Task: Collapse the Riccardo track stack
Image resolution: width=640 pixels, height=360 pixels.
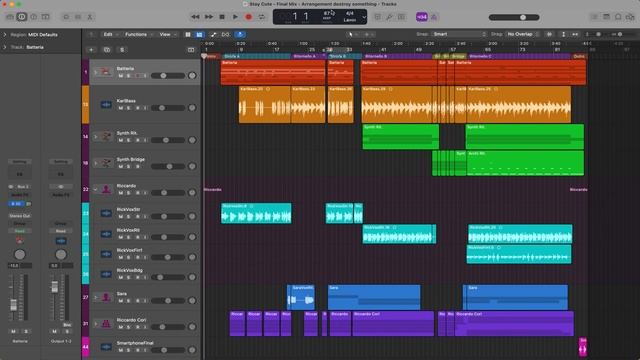Action: click(96, 189)
